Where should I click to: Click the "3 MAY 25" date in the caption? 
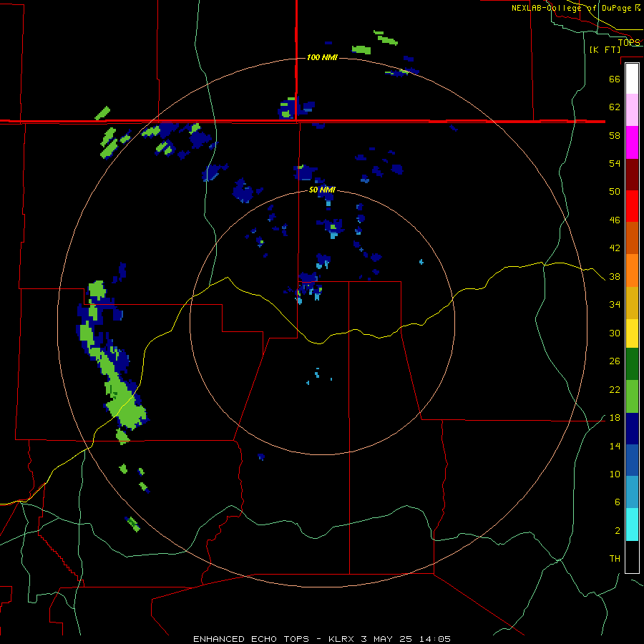coord(387,639)
